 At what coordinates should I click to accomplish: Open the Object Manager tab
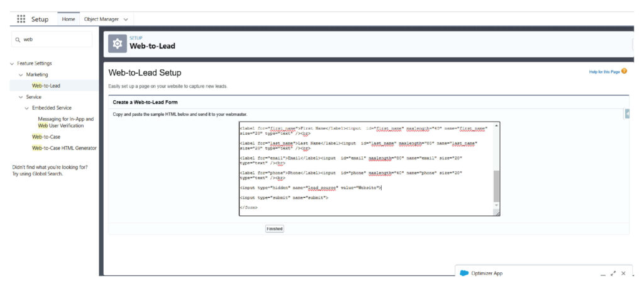[x=101, y=20]
